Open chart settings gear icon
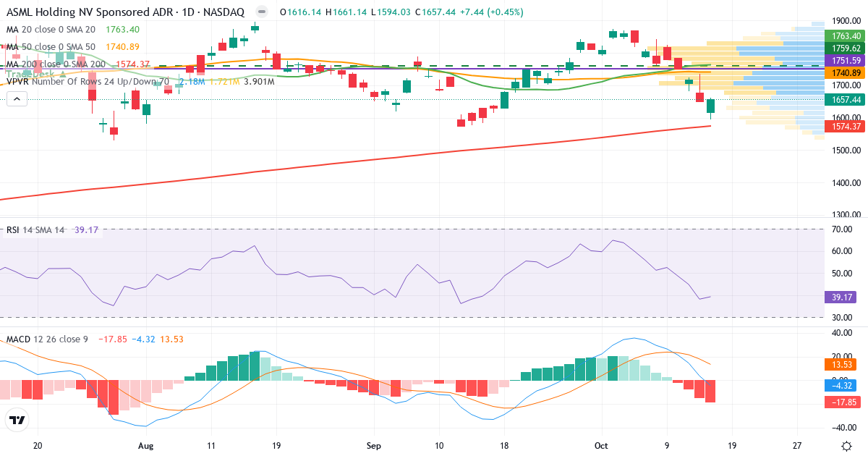868x456 pixels. point(846,446)
